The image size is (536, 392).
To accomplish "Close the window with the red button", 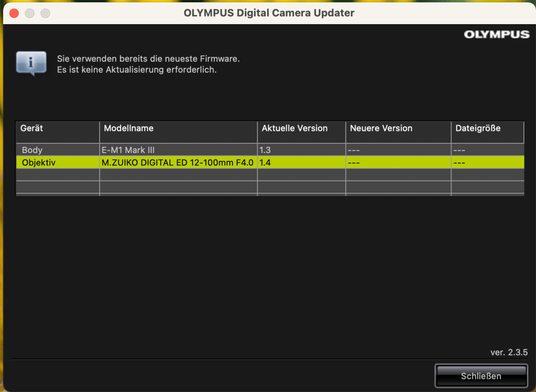I will click(x=14, y=13).
